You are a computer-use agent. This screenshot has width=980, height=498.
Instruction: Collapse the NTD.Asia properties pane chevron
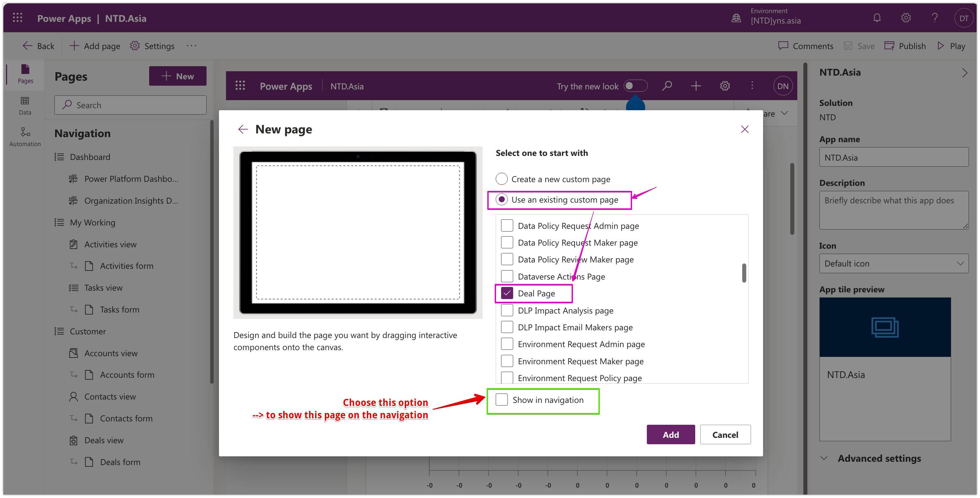(x=965, y=73)
